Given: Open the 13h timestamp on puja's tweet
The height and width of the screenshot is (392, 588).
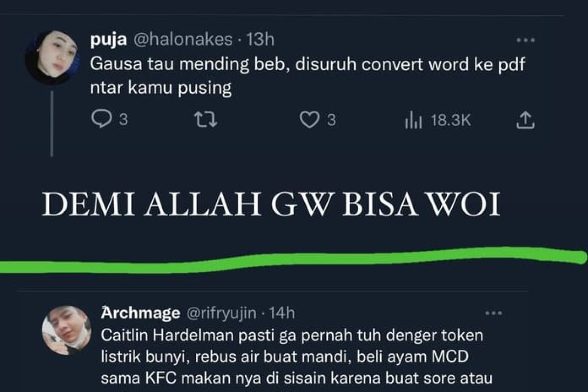Looking at the screenshot, I should pyautogui.click(x=260, y=40).
